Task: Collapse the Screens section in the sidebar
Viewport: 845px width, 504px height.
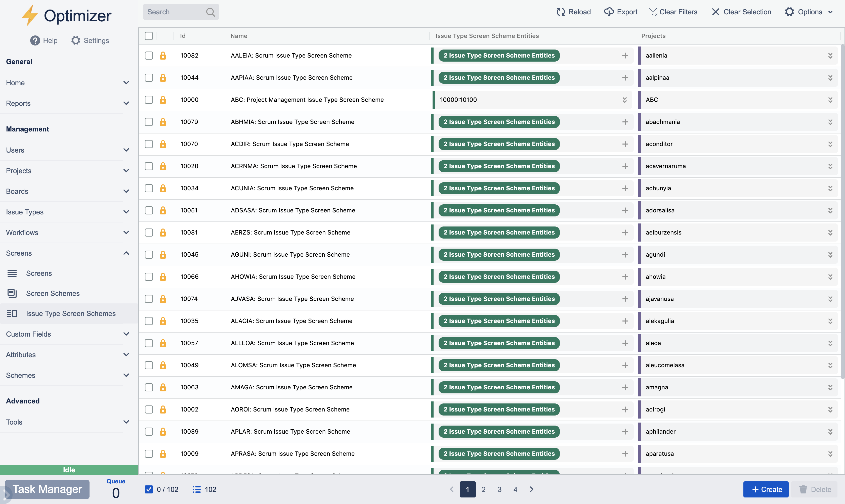Action: (x=126, y=253)
